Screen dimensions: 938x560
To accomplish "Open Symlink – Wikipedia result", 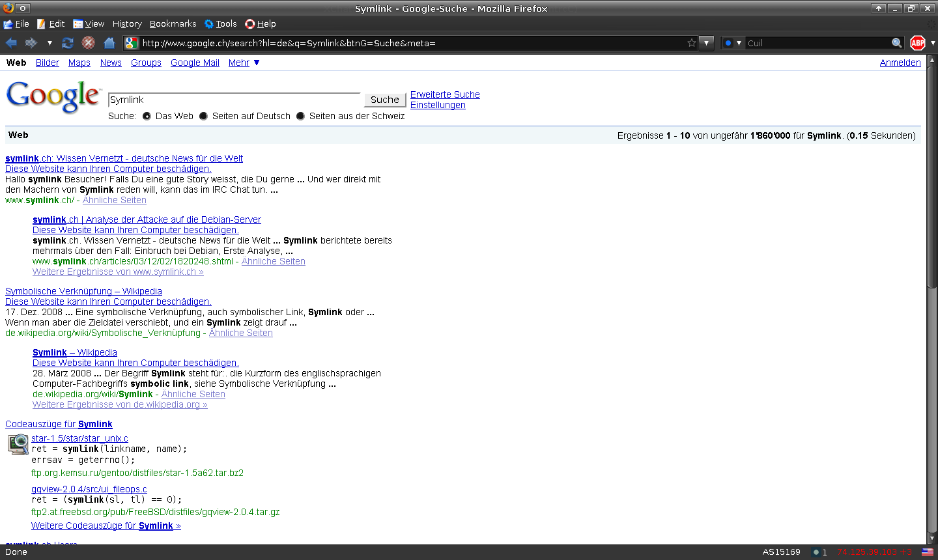I will [75, 352].
